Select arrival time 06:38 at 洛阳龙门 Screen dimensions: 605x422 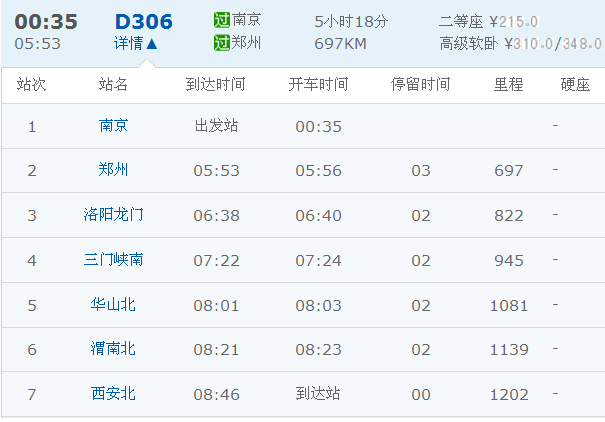pyautogui.click(x=216, y=216)
